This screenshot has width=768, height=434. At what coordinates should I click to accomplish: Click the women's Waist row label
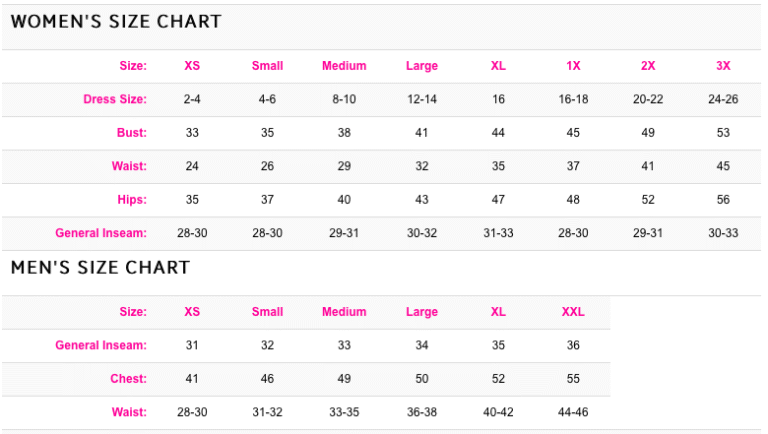[x=130, y=166]
